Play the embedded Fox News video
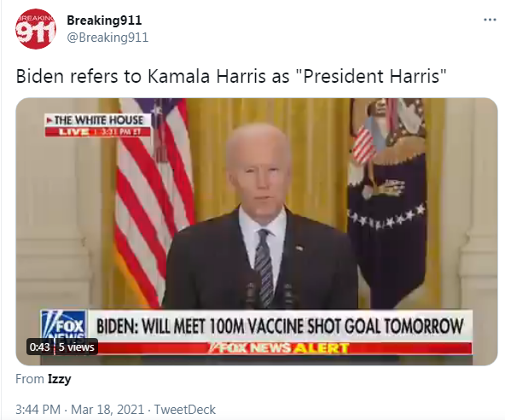 point(257,231)
